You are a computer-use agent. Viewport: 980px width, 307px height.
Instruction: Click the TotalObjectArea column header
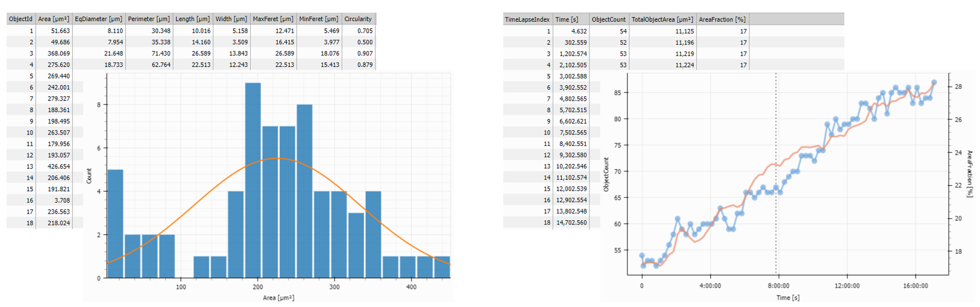(662, 19)
